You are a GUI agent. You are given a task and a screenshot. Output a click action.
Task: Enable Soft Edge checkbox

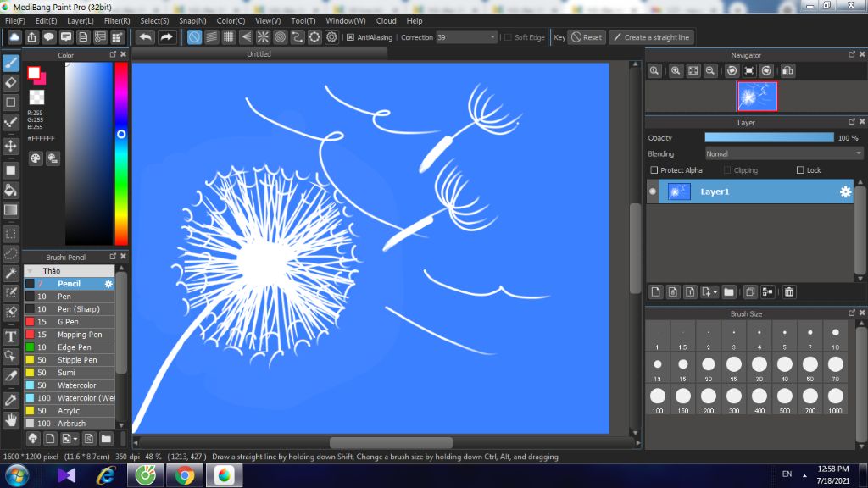click(x=509, y=37)
